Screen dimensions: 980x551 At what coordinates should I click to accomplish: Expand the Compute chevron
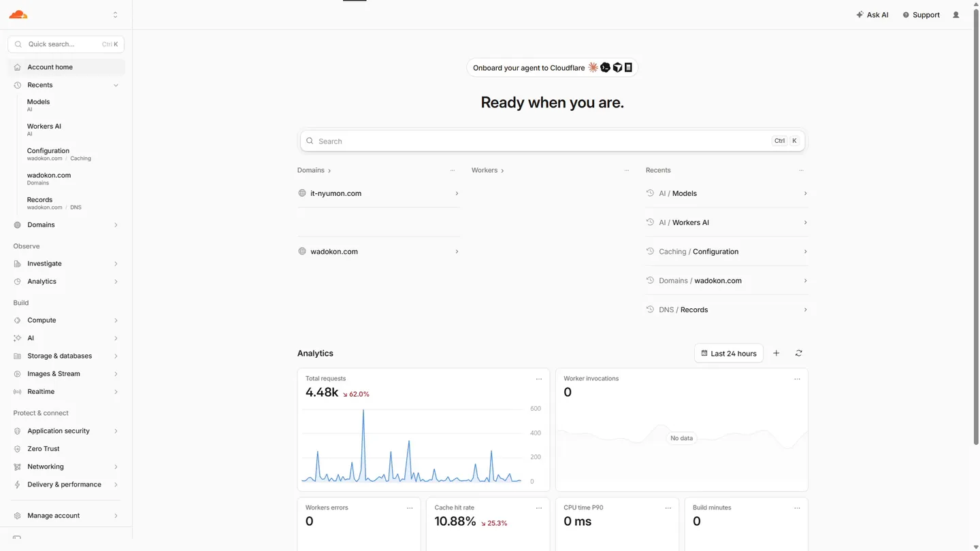[x=116, y=320]
